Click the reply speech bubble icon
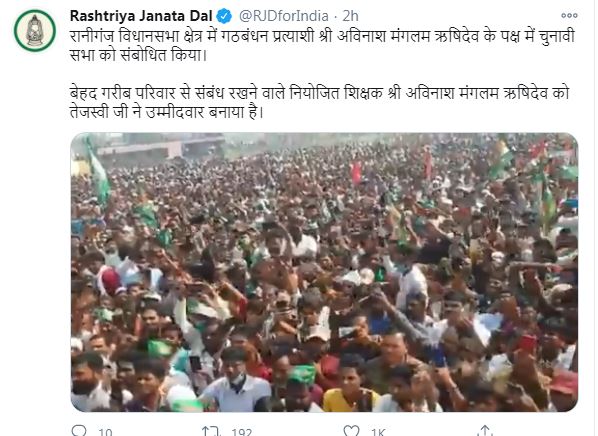598x436 pixels. pyautogui.click(x=79, y=431)
